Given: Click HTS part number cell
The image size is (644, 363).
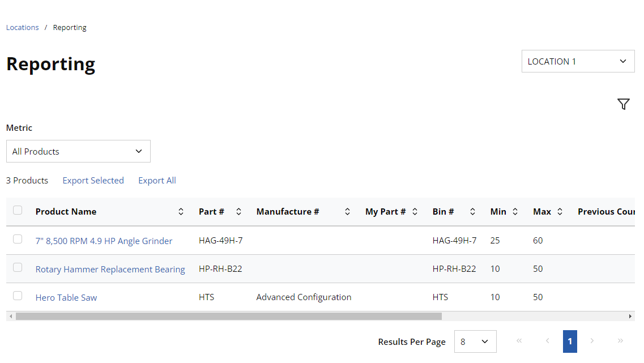Looking at the screenshot, I should click(207, 297).
